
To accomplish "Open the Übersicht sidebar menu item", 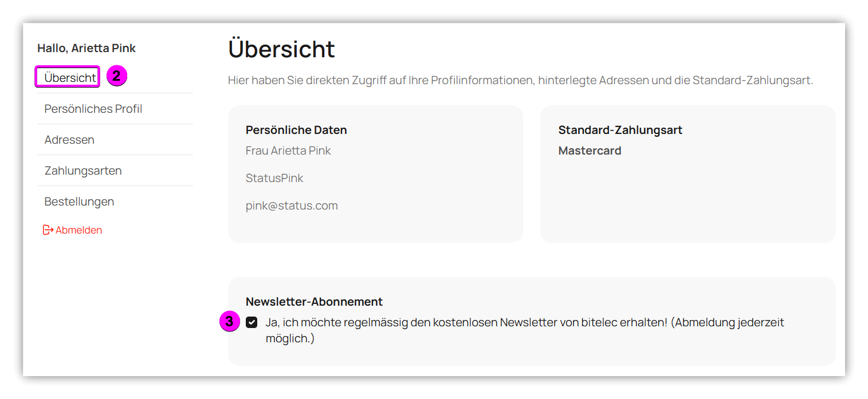I will pyautogui.click(x=70, y=77).
